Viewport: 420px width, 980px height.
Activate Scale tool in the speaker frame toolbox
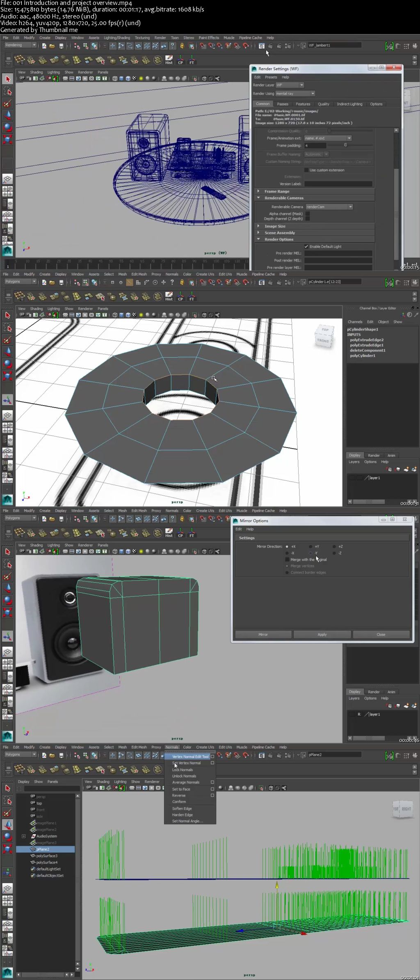(x=7, y=612)
